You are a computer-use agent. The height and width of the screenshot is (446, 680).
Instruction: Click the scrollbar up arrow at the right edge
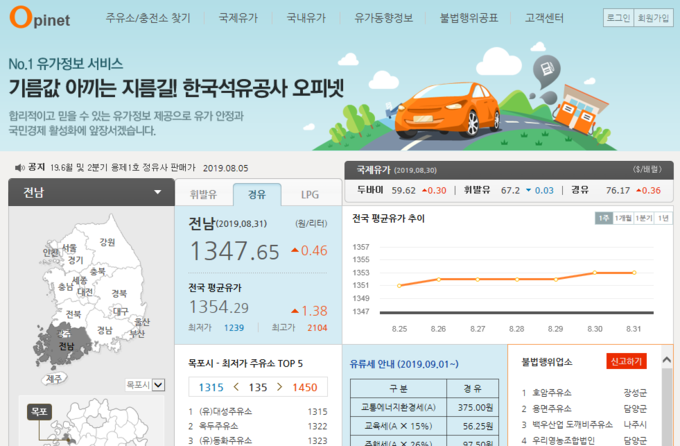tap(667, 360)
